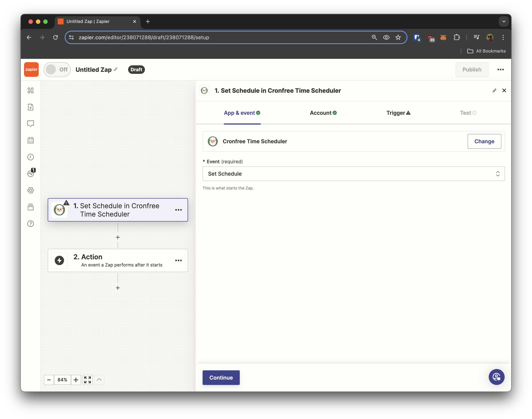Open the Chrome three-dot menu
The image size is (532, 419).
(x=503, y=37)
